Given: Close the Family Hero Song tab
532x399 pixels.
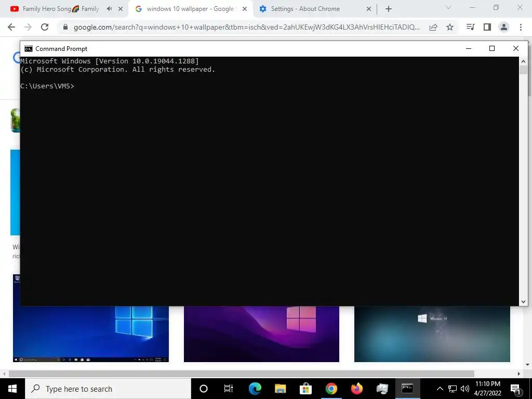Looking at the screenshot, I should [x=121, y=9].
